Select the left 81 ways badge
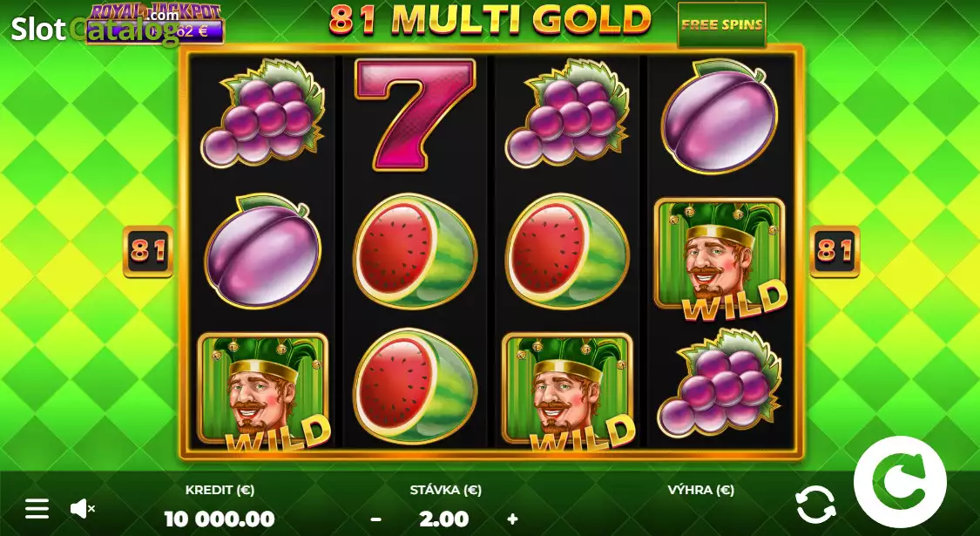Viewport: 980px width, 536px height. 148,251
